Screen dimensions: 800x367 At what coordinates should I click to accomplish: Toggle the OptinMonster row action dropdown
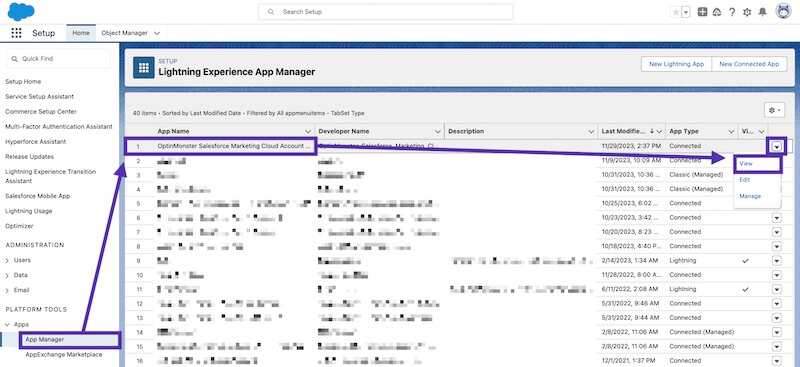click(777, 146)
